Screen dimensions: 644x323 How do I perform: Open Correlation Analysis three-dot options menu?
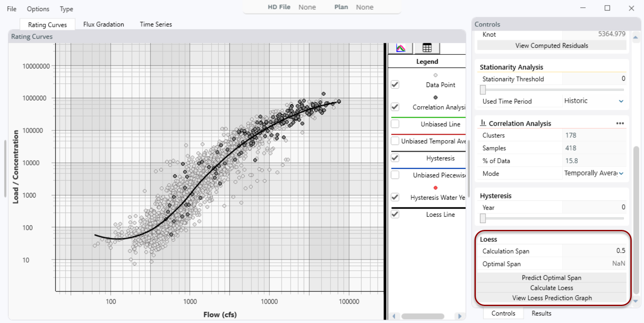point(620,123)
